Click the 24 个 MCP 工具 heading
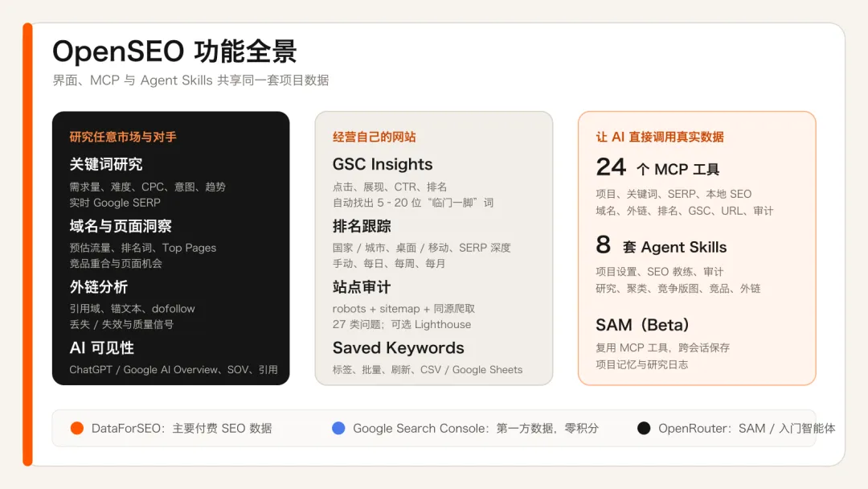The image size is (868, 489). [x=657, y=167]
